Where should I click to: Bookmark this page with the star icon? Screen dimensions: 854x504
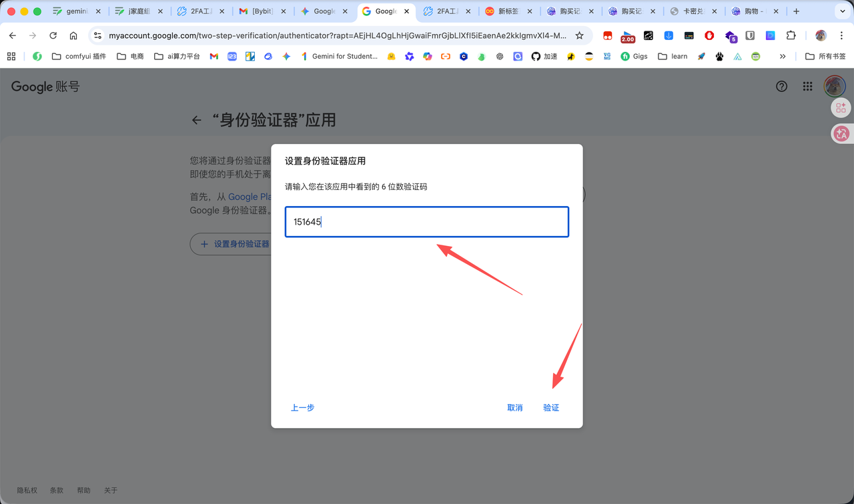coord(579,35)
